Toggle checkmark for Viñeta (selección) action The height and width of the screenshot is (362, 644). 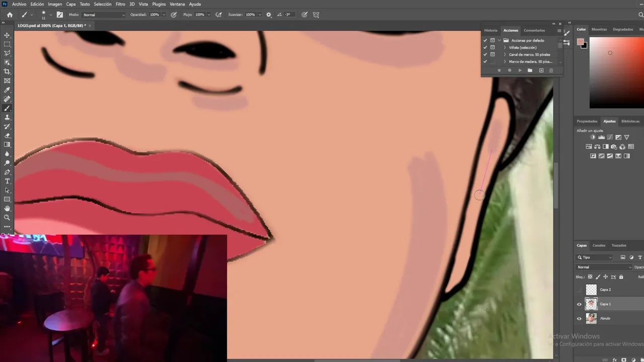tap(485, 47)
